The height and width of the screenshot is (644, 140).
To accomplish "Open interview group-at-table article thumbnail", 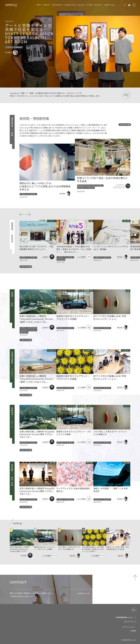I will 112,362.
